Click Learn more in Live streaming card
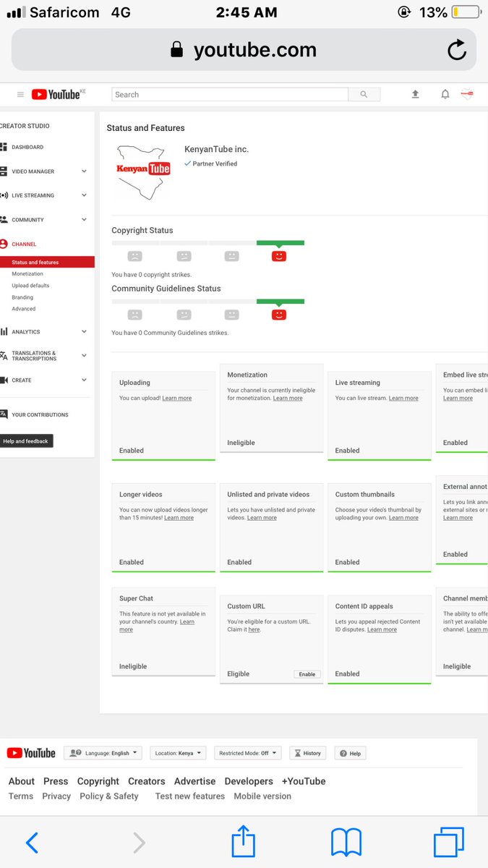The height and width of the screenshot is (868, 488). pyautogui.click(x=403, y=399)
